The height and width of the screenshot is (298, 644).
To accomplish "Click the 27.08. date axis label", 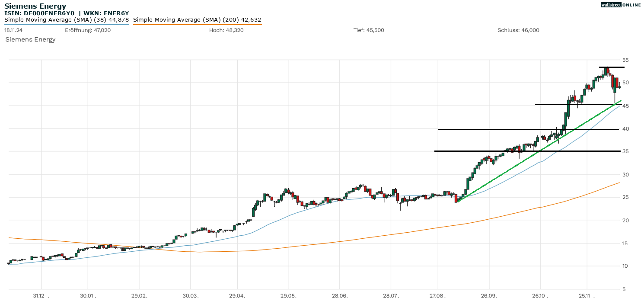I will [438, 295].
